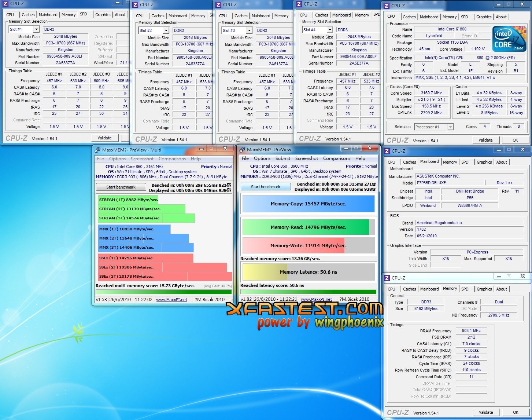
Task: Click the MaxxMEM PreView (single) title bar icon
Action: coord(242,149)
